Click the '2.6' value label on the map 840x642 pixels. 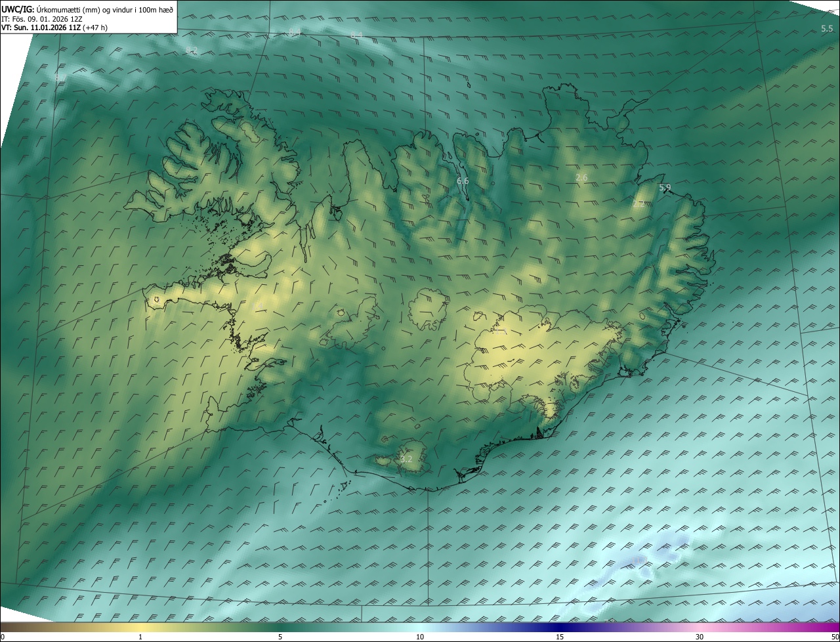[x=581, y=178]
